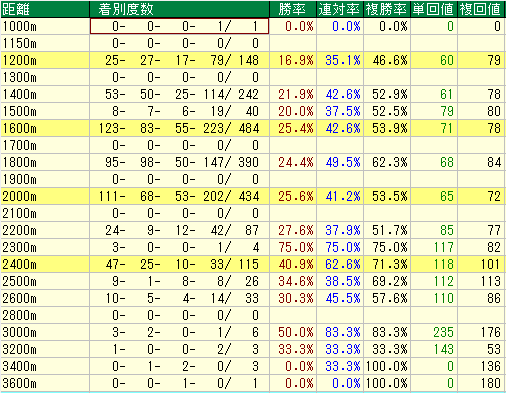Click the 62.6% quinella rate value
The height and width of the screenshot is (393, 506).
click(343, 264)
